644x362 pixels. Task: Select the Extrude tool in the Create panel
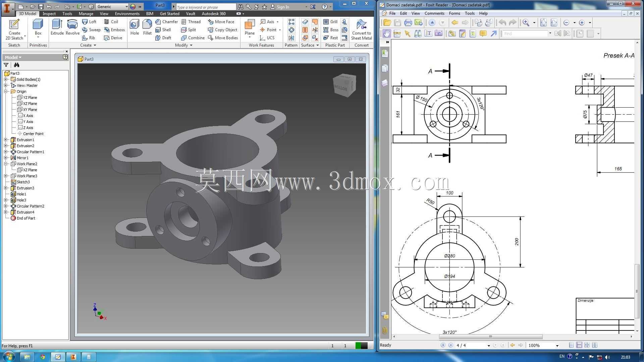(x=57, y=27)
